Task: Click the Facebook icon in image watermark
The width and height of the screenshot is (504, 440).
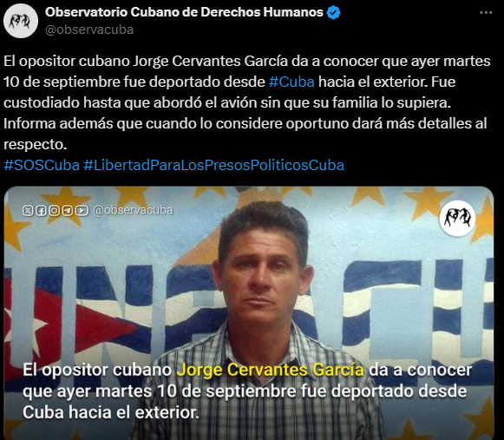Action: [41, 211]
